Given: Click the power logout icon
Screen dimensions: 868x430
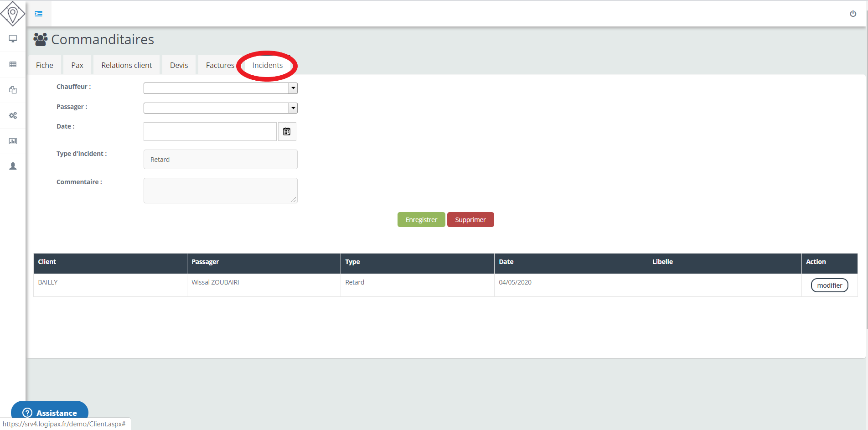Looking at the screenshot, I should [x=852, y=14].
